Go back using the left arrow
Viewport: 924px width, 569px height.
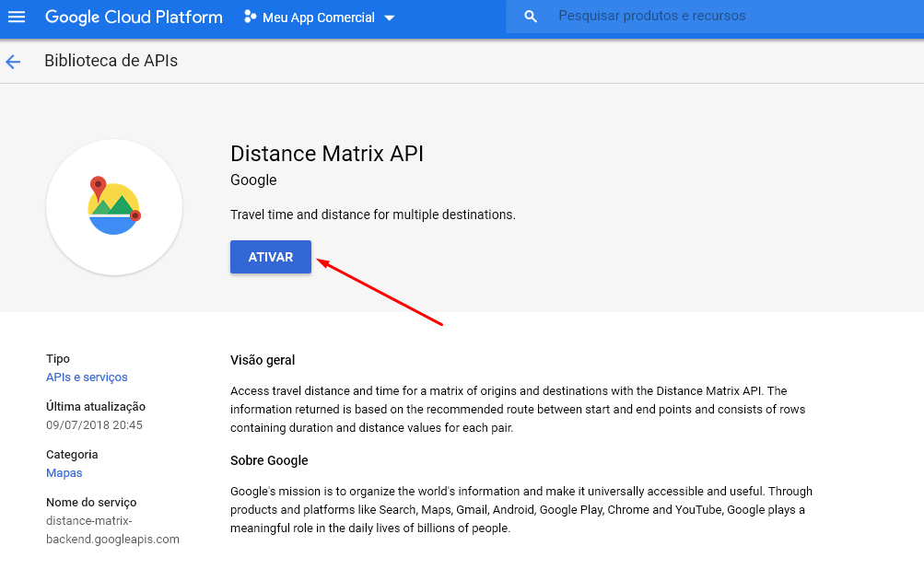[x=13, y=62]
